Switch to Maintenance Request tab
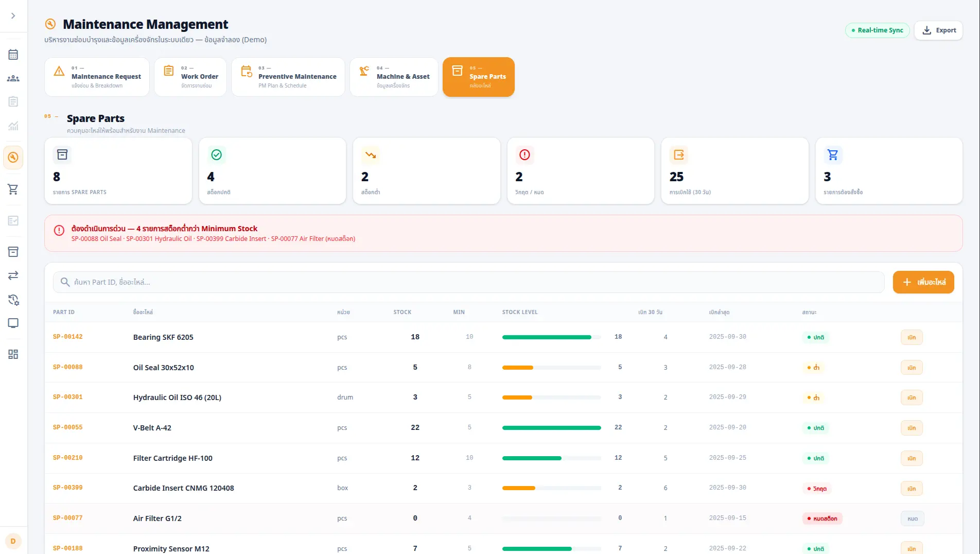Viewport: 980px width, 554px height. (x=97, y=77)
